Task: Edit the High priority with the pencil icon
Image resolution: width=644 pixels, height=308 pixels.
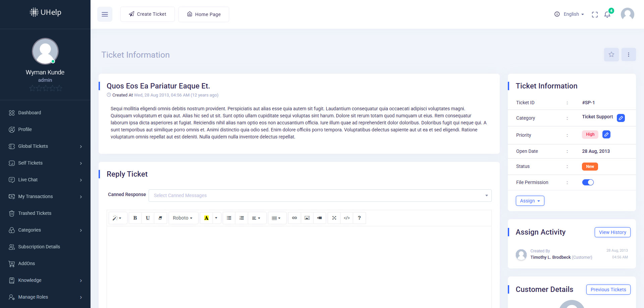Action: pos(606,134)
